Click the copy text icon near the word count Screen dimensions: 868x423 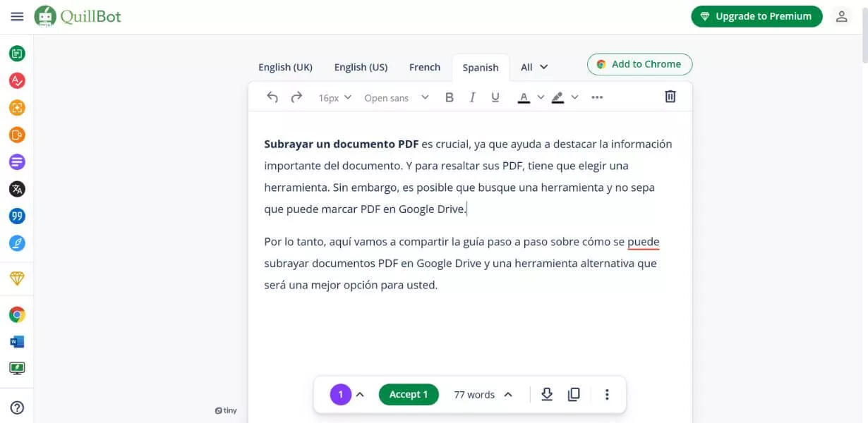pyautogui.click(x=574, y=394)
